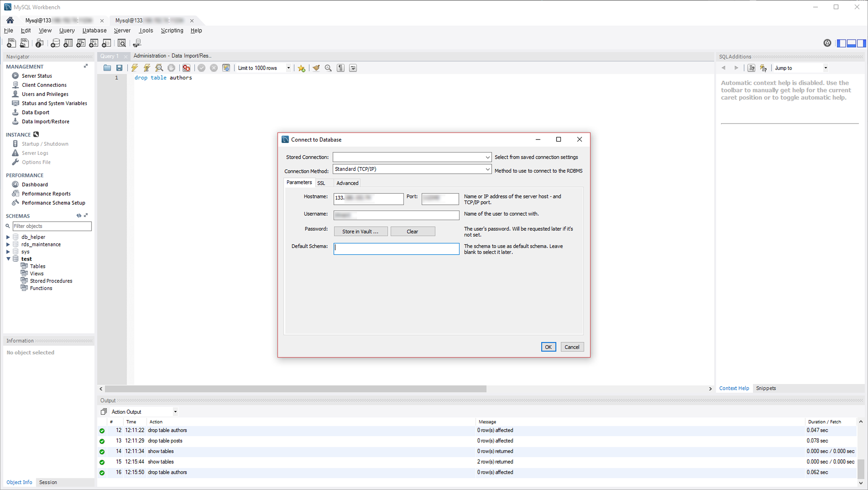The width and height of the screenshot is (868, 490).
Task: Create new function toolbar icon
Action: click(106, 43)
